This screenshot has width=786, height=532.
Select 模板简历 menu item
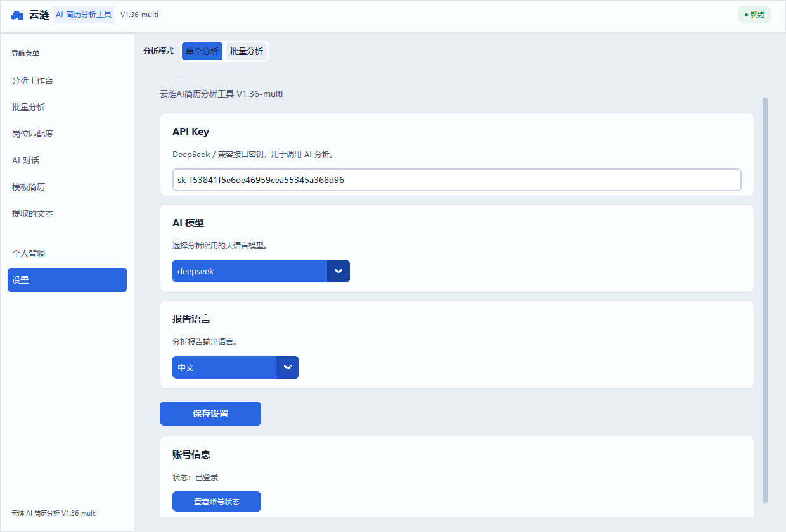point(67,187)
